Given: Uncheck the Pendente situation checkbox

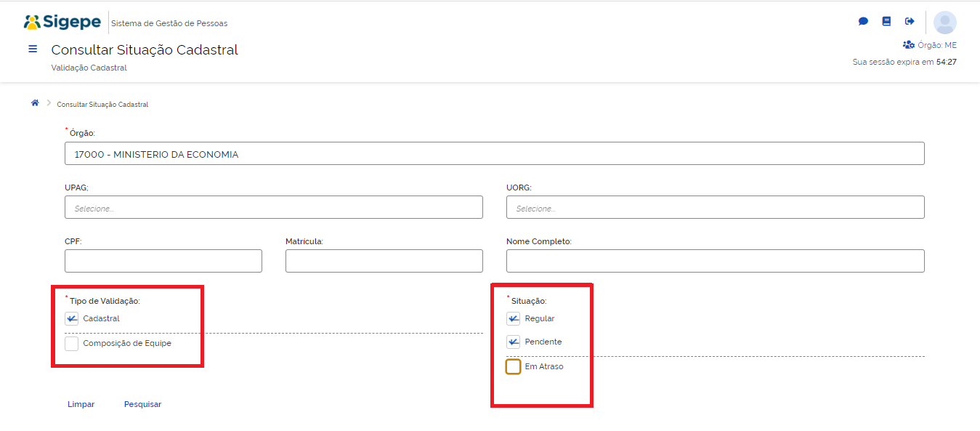Looking at the screenshot, I should point(513,342).
